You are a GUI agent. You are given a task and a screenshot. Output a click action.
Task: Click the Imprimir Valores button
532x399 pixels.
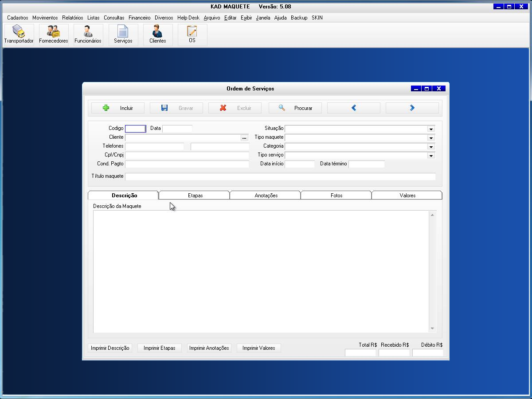point(259,348)
